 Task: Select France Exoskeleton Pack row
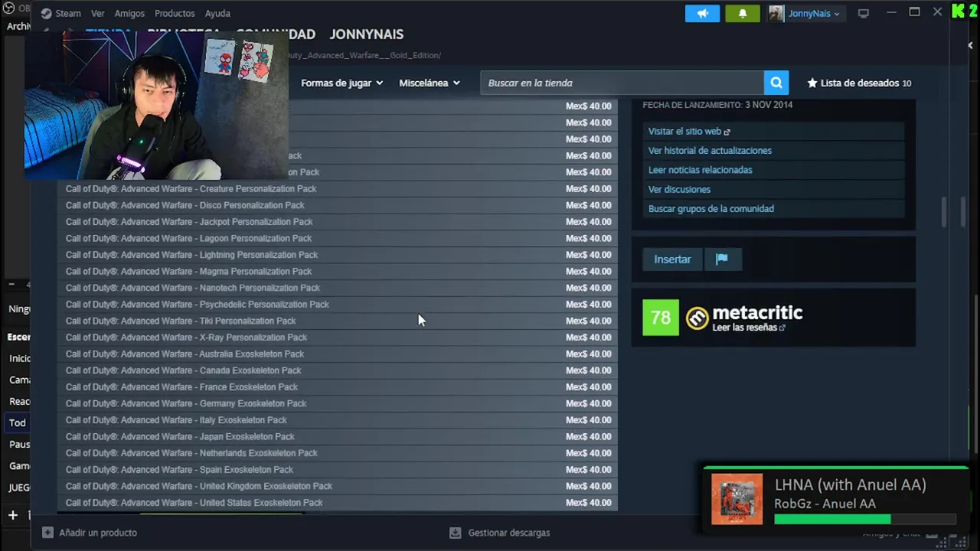click(x=337, y=387)
